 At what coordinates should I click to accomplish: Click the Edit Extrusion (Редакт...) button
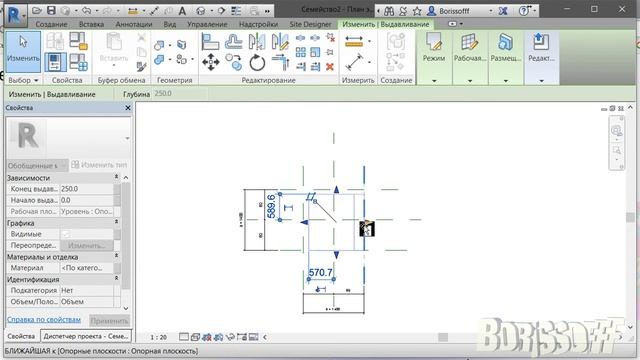[x=541, y=57]
